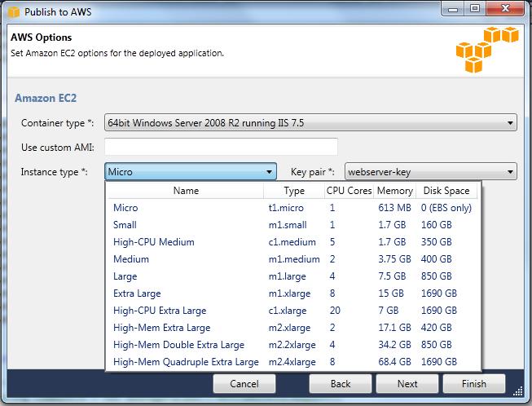Image resolution: width=532 pixels, height=406 pixels.
Task: Click the m2.xlarge type cell
Action: [289, 328]
